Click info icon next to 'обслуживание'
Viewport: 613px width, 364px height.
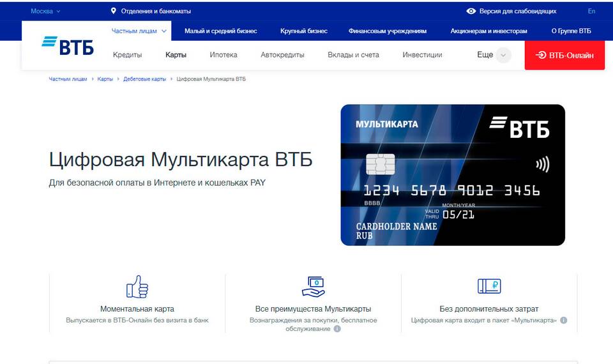pyautogui.click(x=337, y=329)
